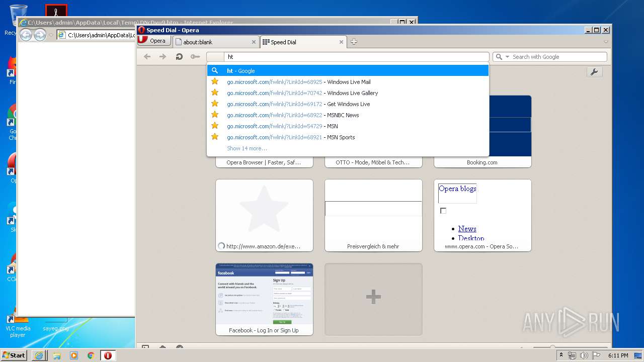Image resolution: width=644 pixels, height=362 pixels.
Task: Close the Speed Dial tab
Action: tap(342, 42)
